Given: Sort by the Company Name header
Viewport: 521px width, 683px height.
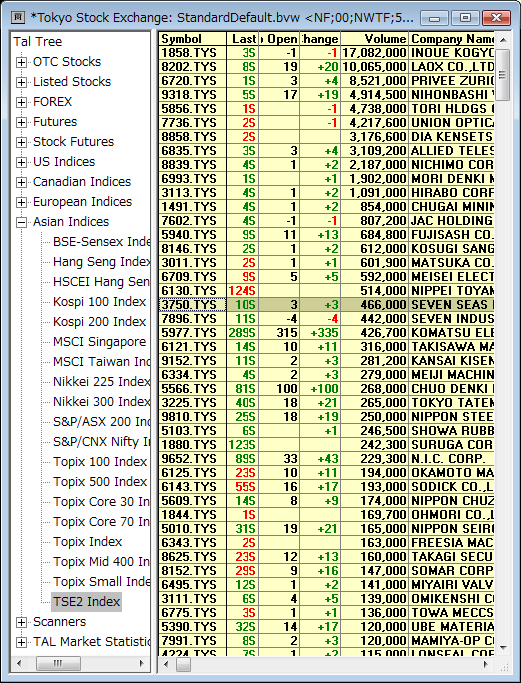Looking at the screenshot, I should tap(452, 39).
